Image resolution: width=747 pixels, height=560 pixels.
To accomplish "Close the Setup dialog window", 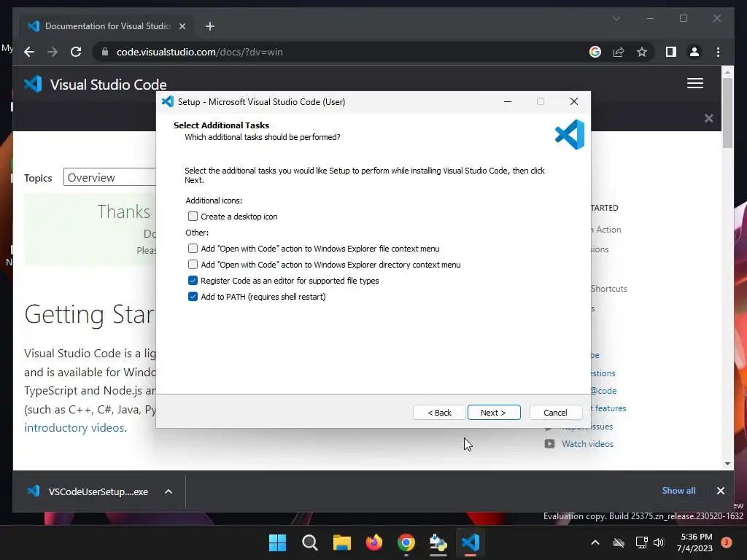I will click(x=574, y=101).
